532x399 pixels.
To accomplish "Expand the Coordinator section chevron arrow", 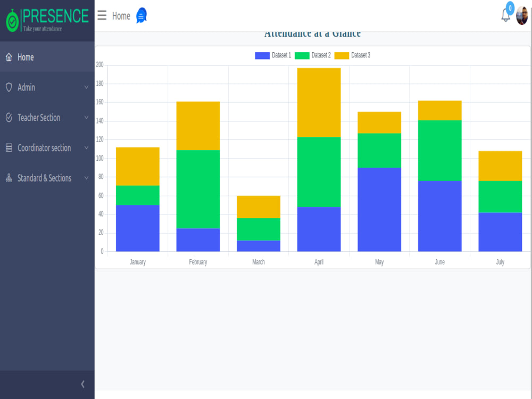I will (x=86, y=147).
